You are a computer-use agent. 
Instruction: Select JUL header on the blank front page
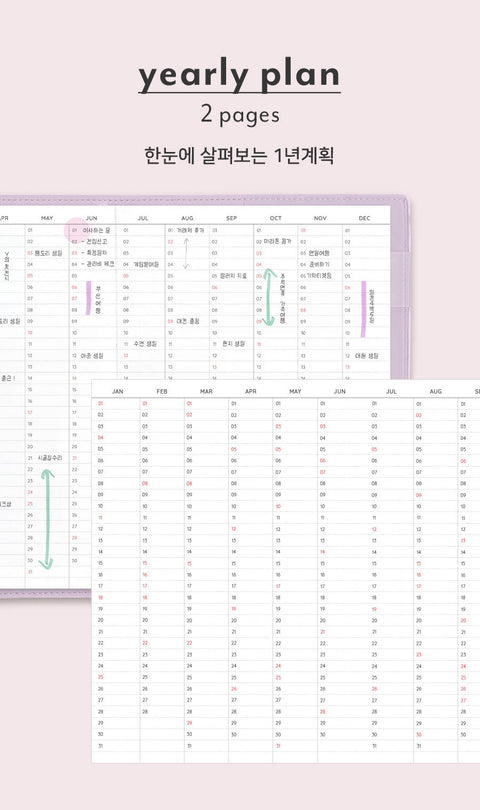coord(392,392)
